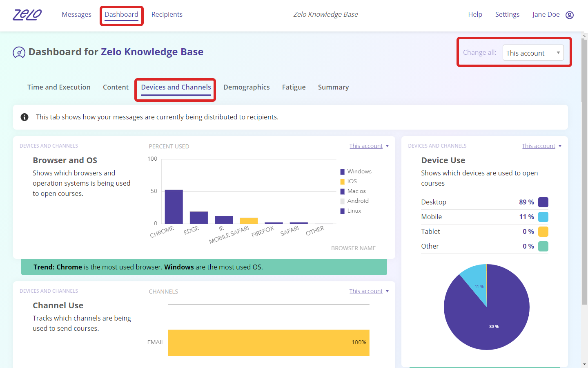This screenshot has height=368, width=588.
Task: Select the Devices and Channels tab
Action: point(176,87)
